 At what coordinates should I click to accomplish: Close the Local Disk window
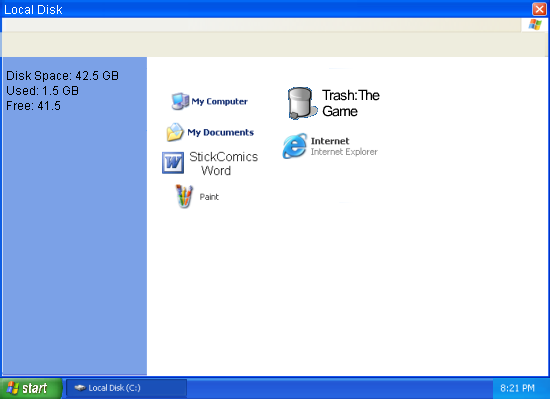pyautogui.click(x=539, y=9)
